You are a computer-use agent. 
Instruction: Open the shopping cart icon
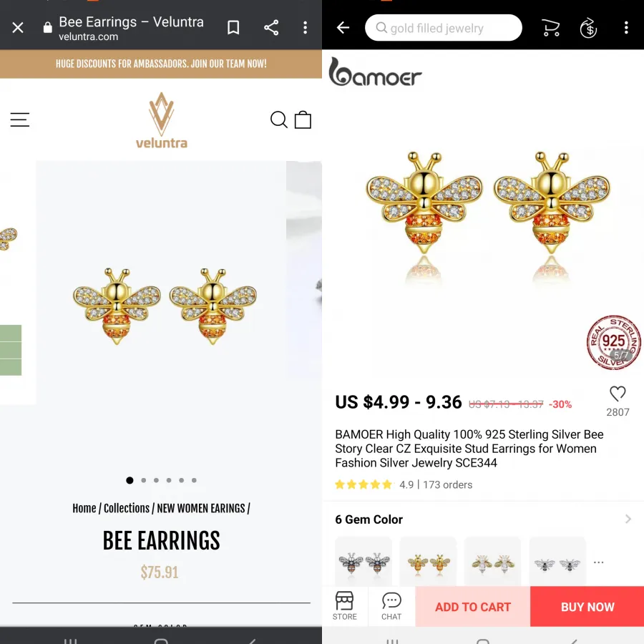point(551,28)
